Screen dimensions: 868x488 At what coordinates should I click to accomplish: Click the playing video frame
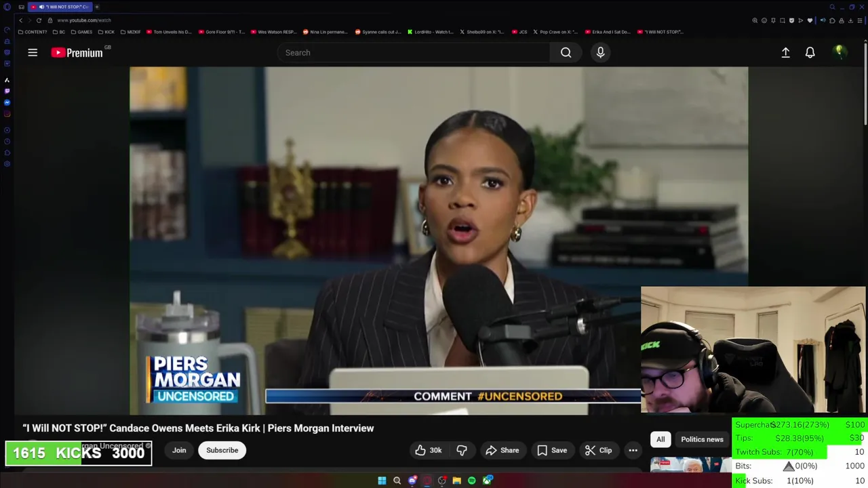(439, 240)
